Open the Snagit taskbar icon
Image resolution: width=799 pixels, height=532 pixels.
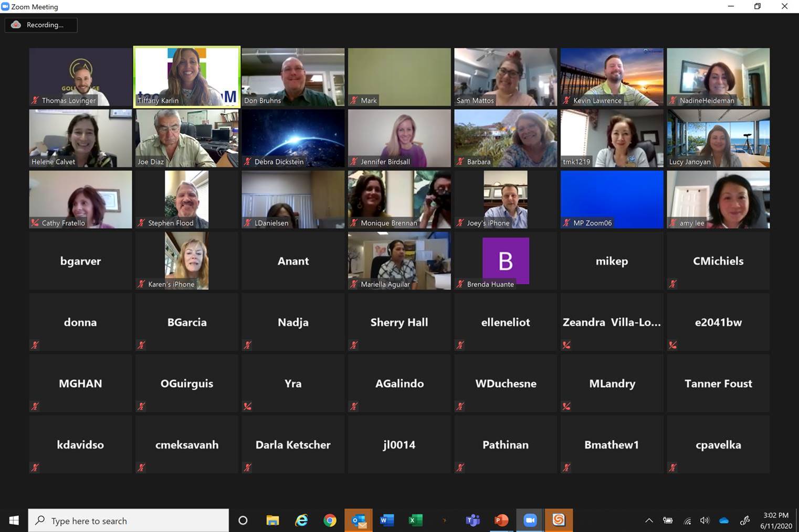pos(559,520)
